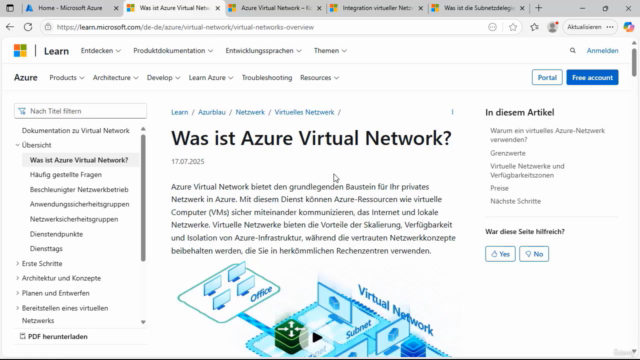This screenshot has height=360, width=640.
Task: Open Diensttags in sidebar
Action: (46, 249)
